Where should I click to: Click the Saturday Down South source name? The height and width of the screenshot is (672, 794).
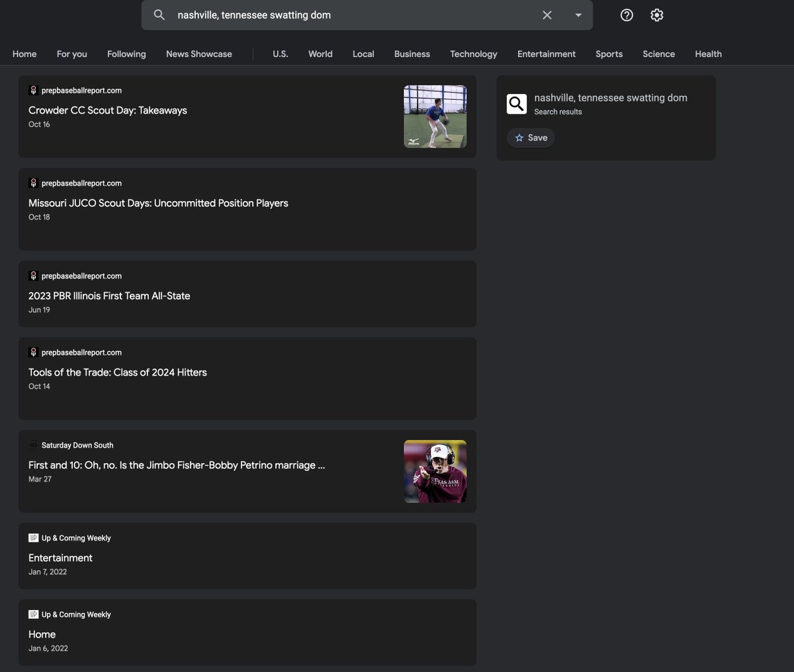tap(77, 445)
